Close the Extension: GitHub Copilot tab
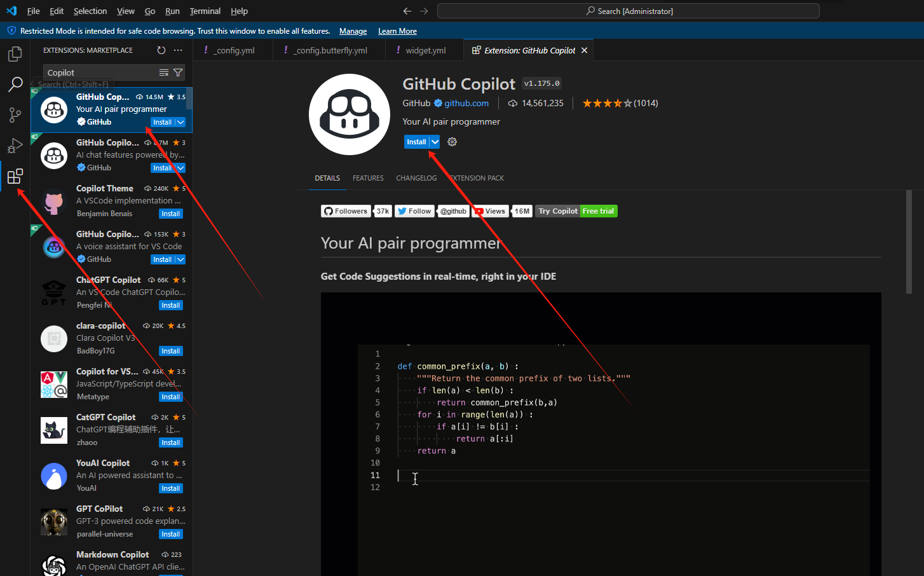Viewport: 924px width, 576px height. tap(584, 50)
